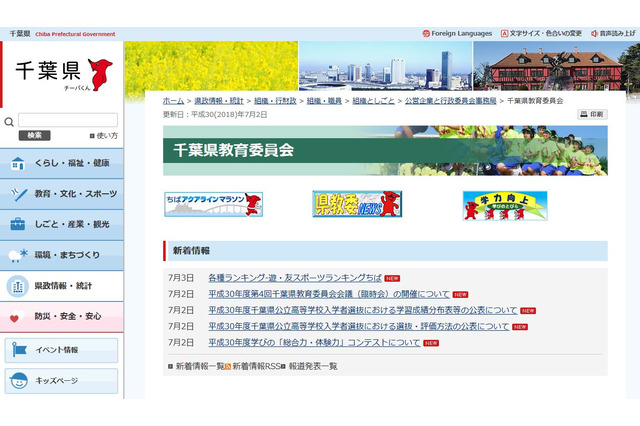Screen dimensions: 640x426
Task: Click 組織・職員 breadcrumb link
Action: [324, 100]
